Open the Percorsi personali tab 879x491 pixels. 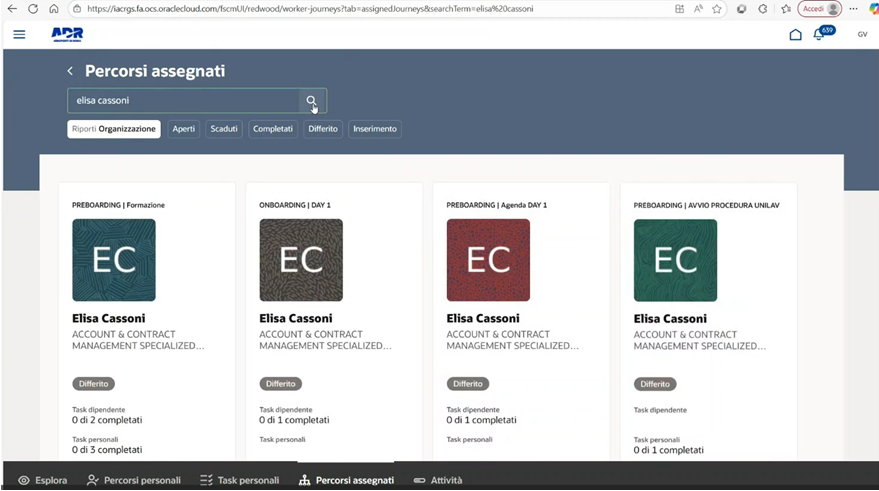click(134, 480)
